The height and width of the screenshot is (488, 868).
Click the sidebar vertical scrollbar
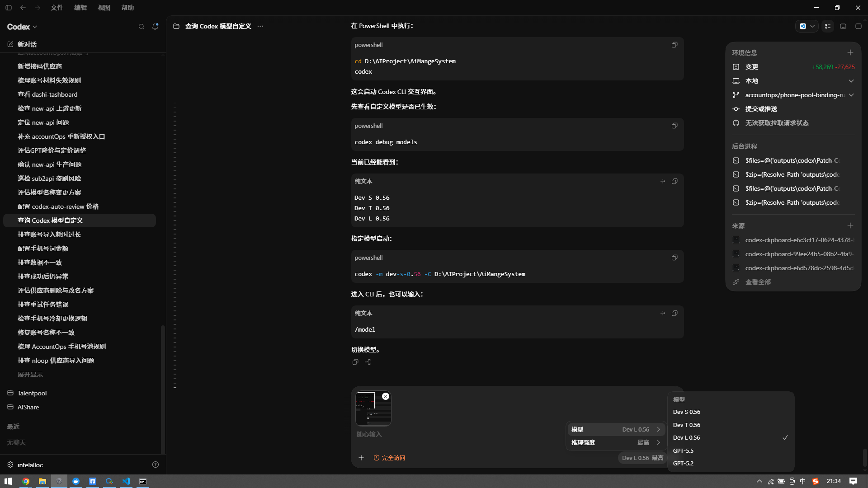pyautogui.click(x=163, y=389)
